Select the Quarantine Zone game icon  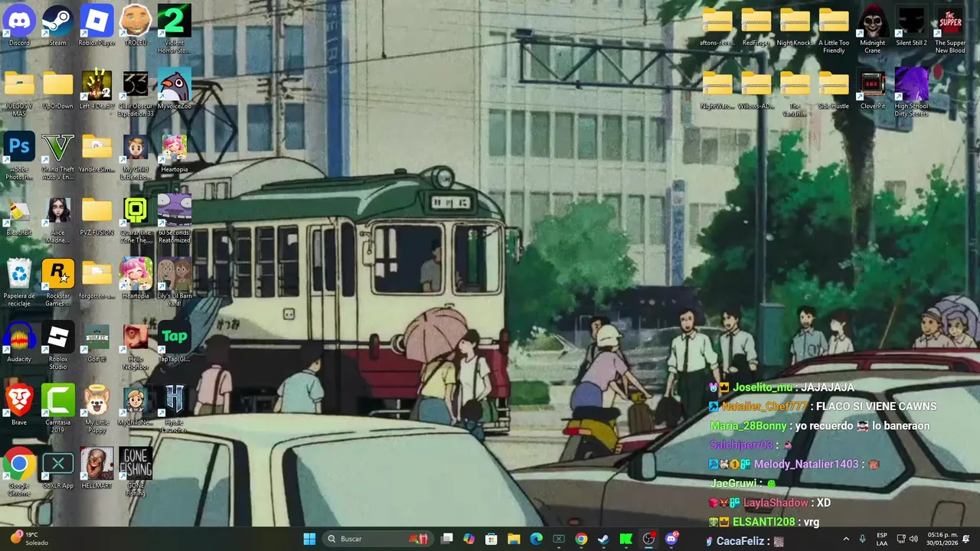136,220
